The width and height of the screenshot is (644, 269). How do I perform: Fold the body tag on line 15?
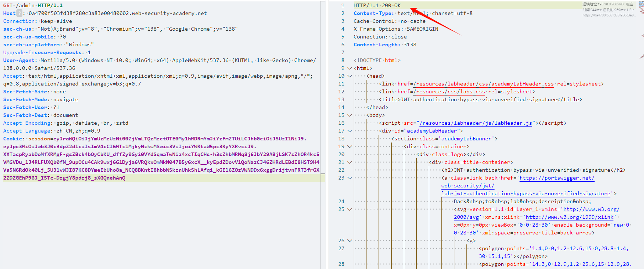click(349, 115)
